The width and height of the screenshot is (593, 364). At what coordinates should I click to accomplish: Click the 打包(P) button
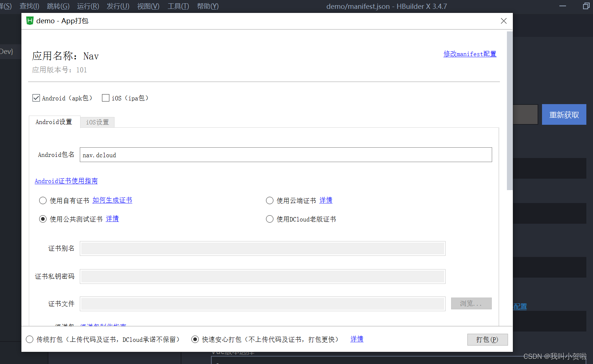[487, 339]
